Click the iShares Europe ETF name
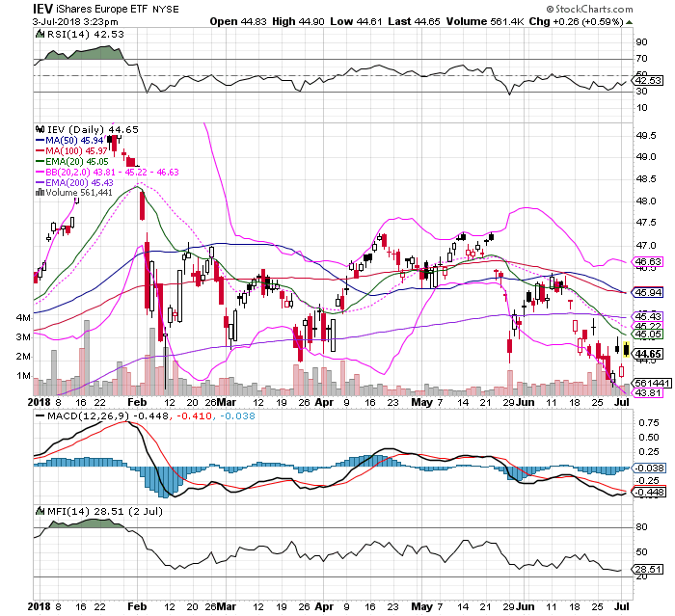This screenshot has width=675, height=616. click(x=102, y=9)
